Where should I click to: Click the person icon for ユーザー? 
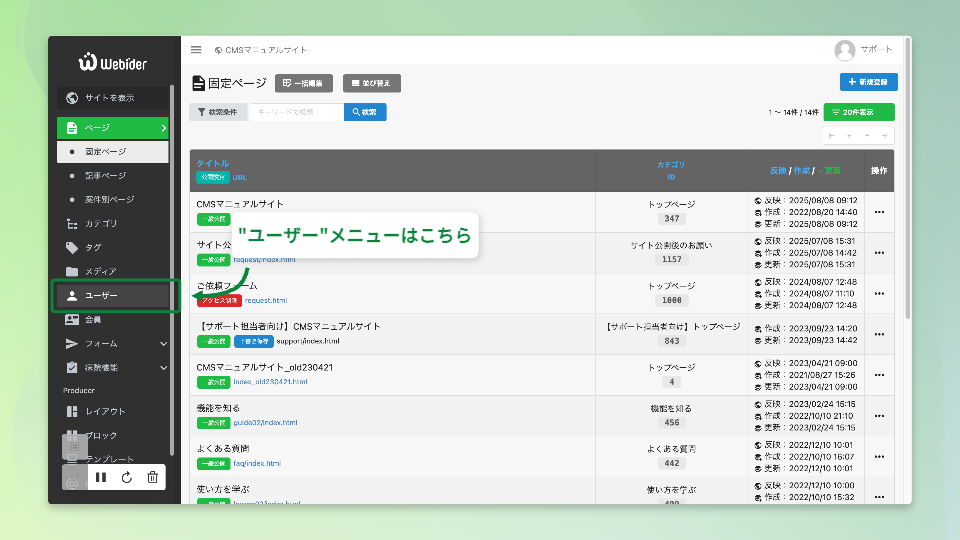[71, 296]
